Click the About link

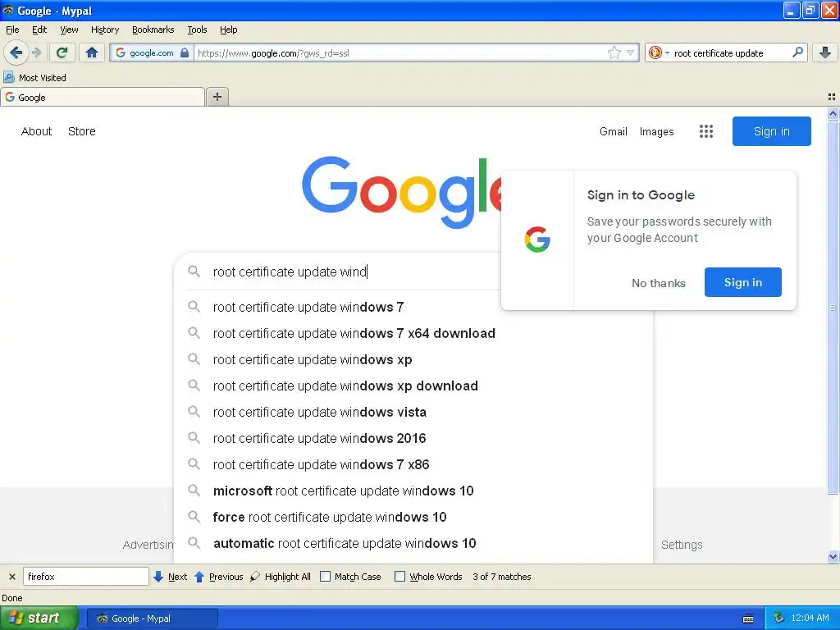pos(36,131)
